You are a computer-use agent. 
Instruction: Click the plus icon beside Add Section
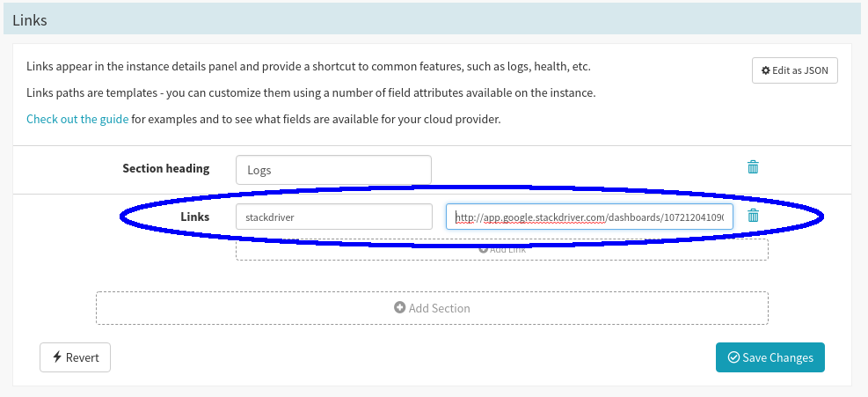[399, 307]
